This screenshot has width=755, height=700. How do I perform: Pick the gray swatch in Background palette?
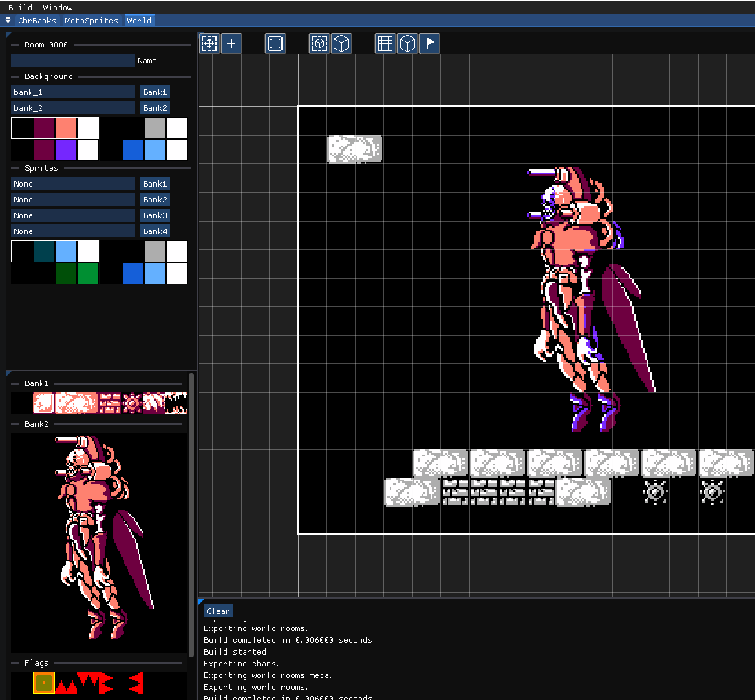pos(155,128)
